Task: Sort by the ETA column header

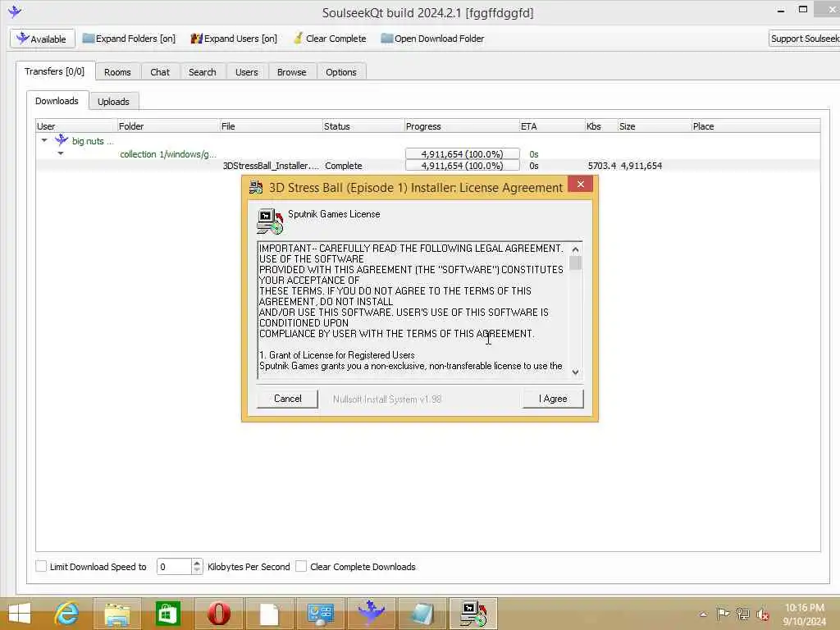Action: (x=552, y=126)
